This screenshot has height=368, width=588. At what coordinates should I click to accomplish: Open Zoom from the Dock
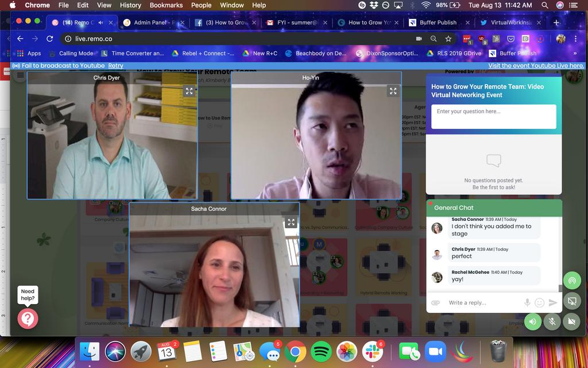coord(436,352)
